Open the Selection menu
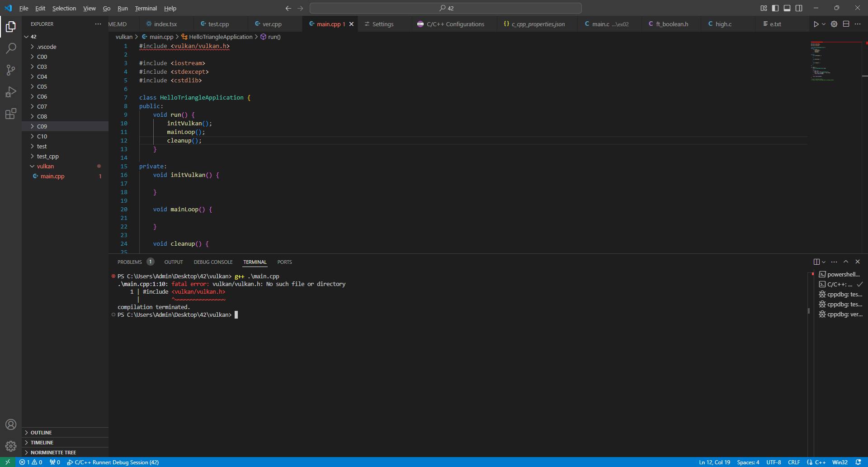The image size is (868, 467). tap(64, 8)
